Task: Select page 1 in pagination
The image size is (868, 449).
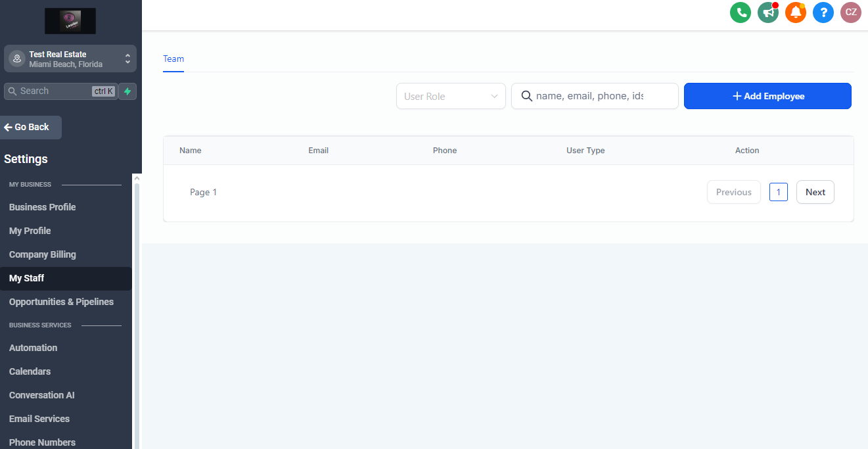Action: tap(778, 192)
